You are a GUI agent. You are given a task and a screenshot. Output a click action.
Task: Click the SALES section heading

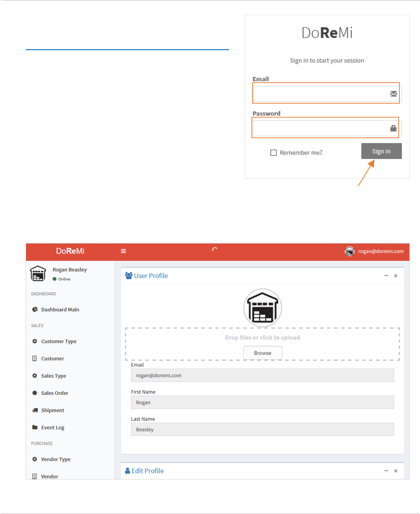[37, 326]
